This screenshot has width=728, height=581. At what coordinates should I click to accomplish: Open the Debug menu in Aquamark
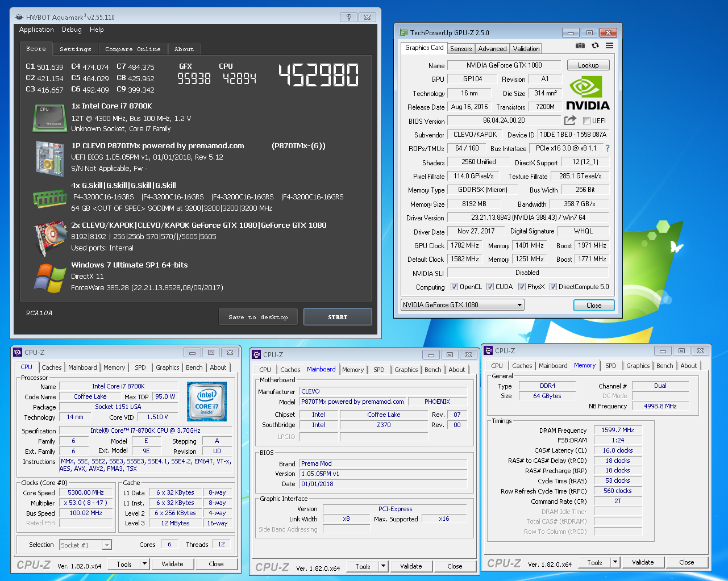click(72, 30)
